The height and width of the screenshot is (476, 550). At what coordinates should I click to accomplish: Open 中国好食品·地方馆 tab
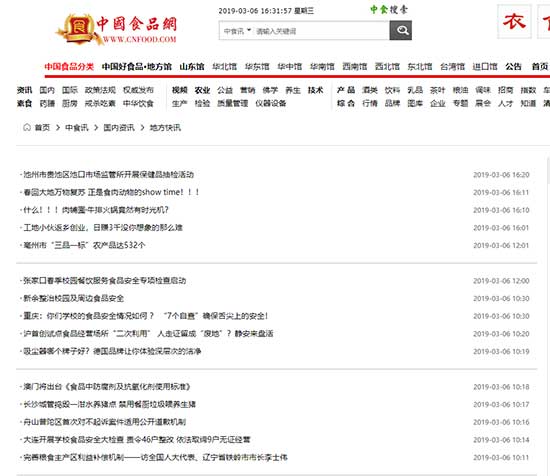(x=137, y=67)
